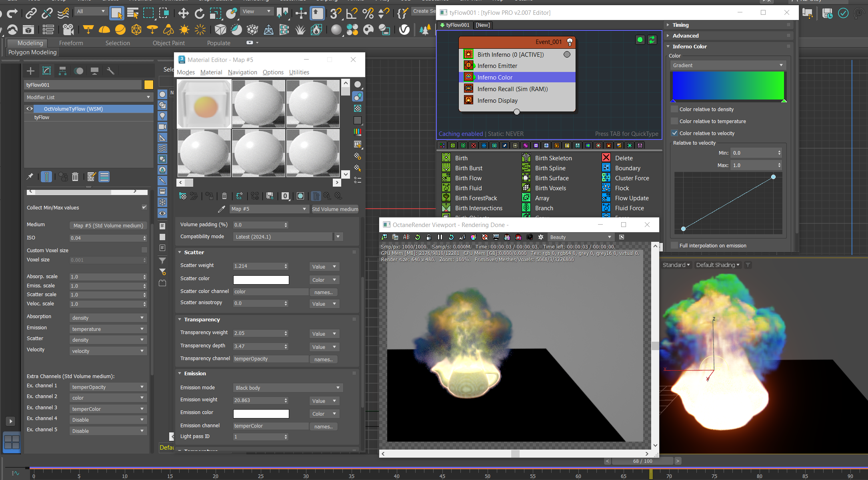This screenshot has height=480, width=868.
Task: Open the Hierarchy command panel tab
Action: click(x=62, y=71)
